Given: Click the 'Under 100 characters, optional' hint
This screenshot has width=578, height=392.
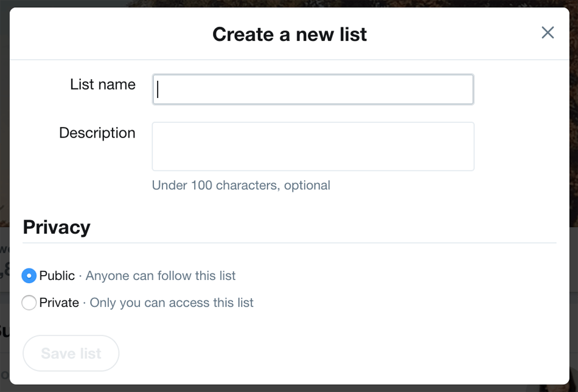Looking at the screenshot, I should pos(242,185).
